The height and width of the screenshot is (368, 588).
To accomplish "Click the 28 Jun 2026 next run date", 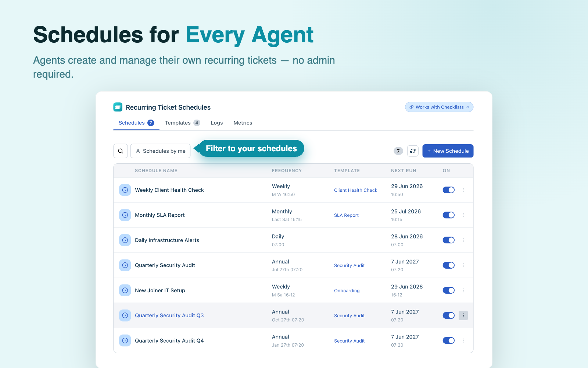I will 407,236.
